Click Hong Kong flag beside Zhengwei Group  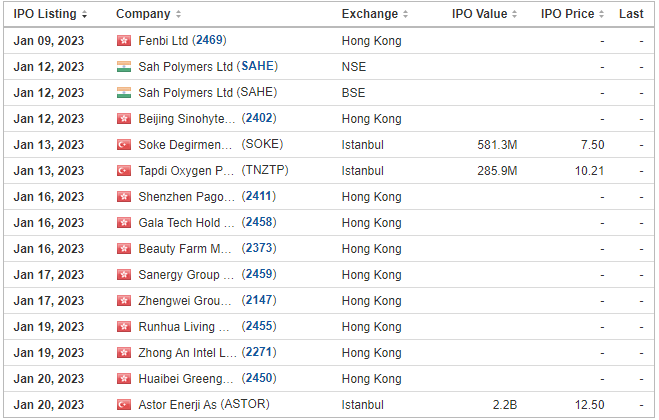coord(124,301)
